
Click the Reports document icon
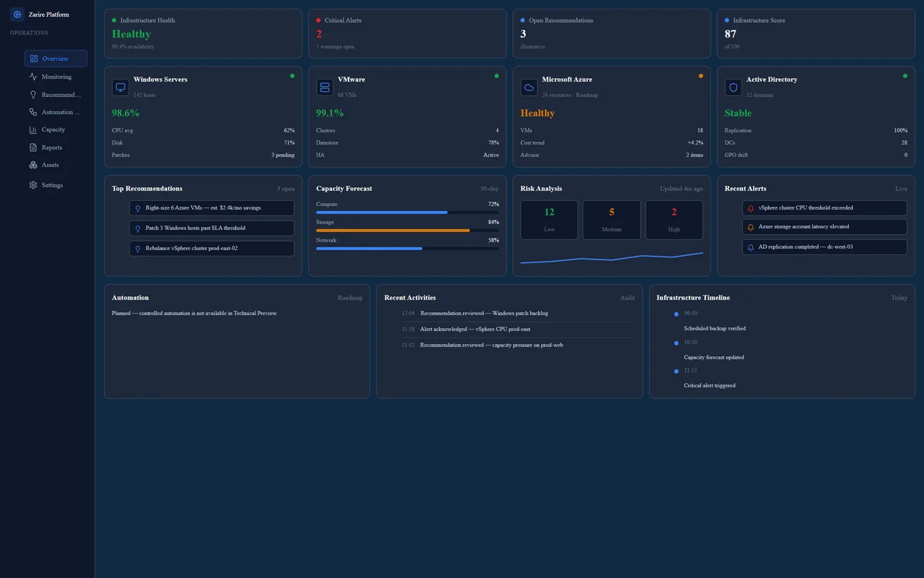tap(33, 147)
